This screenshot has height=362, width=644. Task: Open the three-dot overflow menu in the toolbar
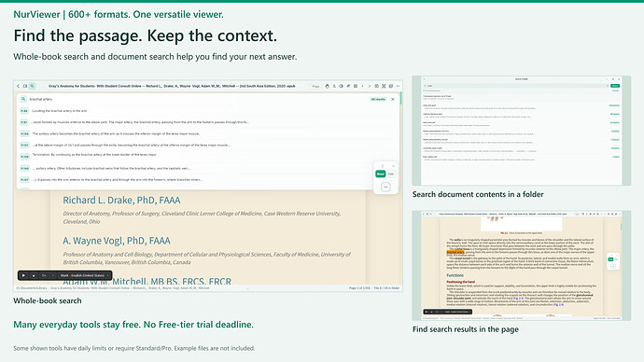coord(398,86)
